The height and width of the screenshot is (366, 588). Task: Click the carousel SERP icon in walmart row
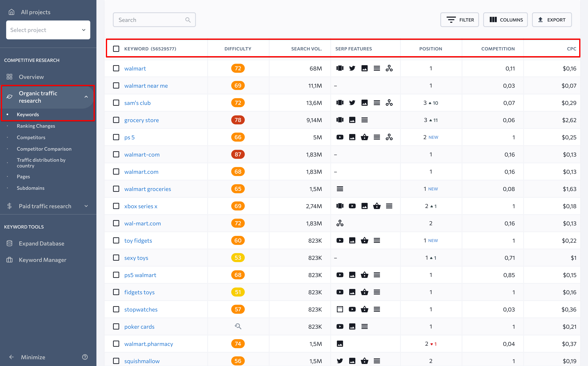[x=340, y=68]
